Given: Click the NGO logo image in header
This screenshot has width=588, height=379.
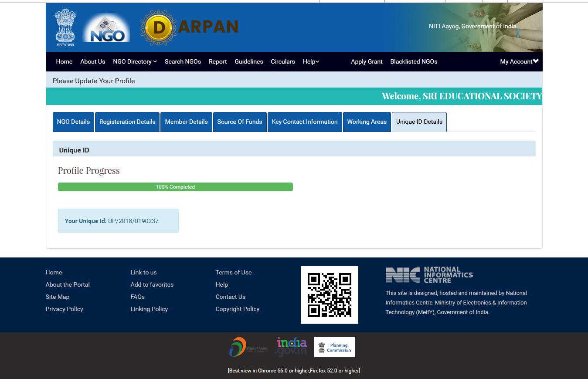Looking at the screenshot, I should [106, 28].
